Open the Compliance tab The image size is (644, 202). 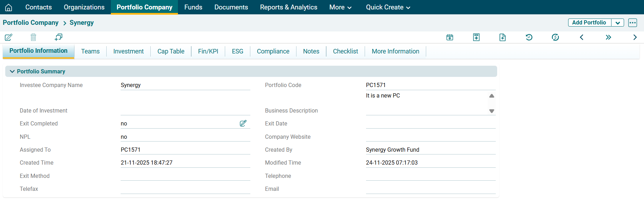tap(273, 51)
